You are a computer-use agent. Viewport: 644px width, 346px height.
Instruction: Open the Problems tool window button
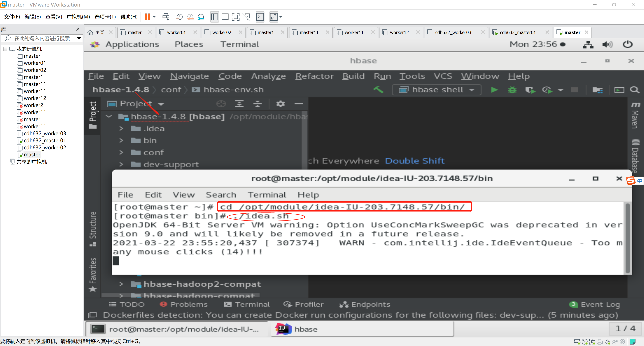(184, 304)
